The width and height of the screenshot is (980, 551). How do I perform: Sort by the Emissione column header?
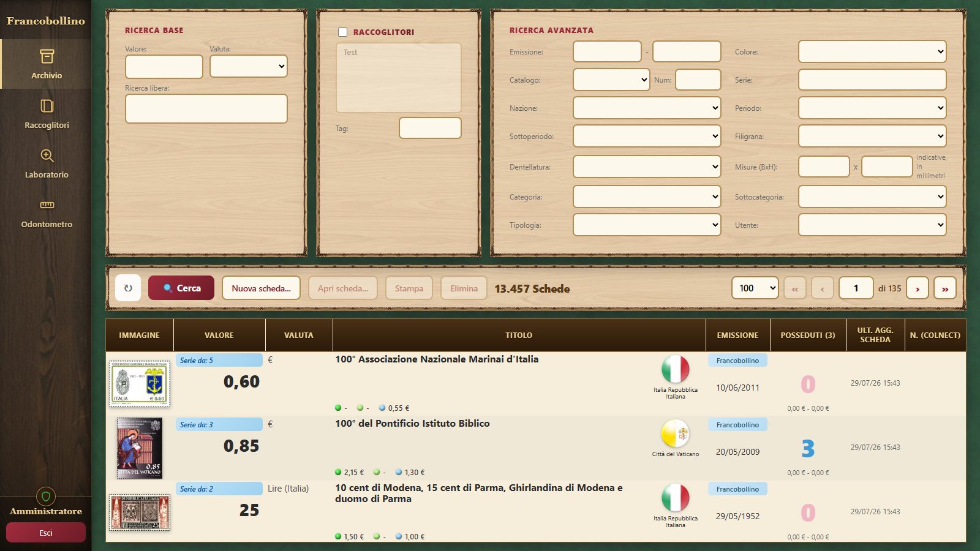coord(737,335)
